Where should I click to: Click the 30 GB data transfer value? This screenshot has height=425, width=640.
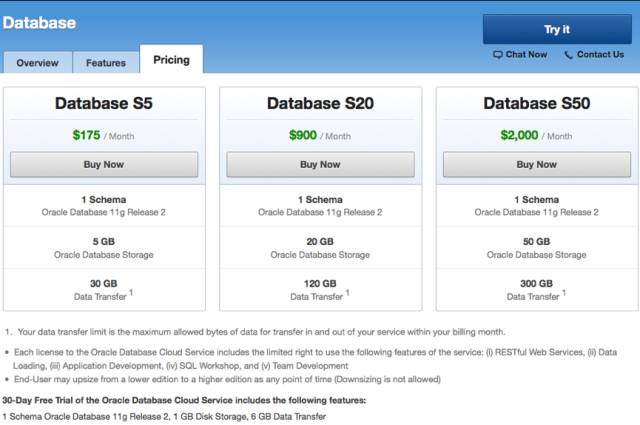click(104, 284)
